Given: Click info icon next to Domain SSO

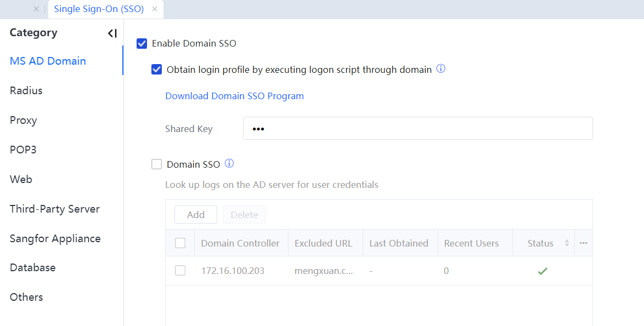Looking at the screenshot, I should (229, 163).
